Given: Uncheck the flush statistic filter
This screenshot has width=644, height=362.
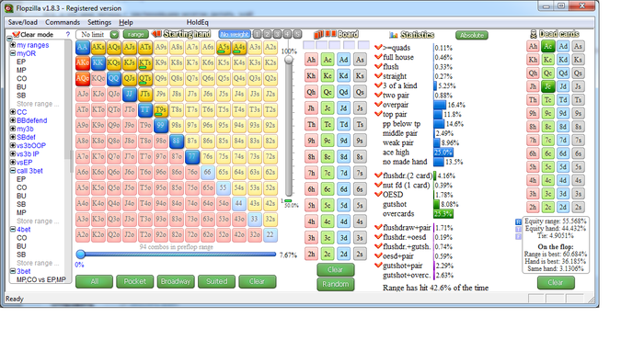Looking at the screenshot, I should (x=378, y=66).
